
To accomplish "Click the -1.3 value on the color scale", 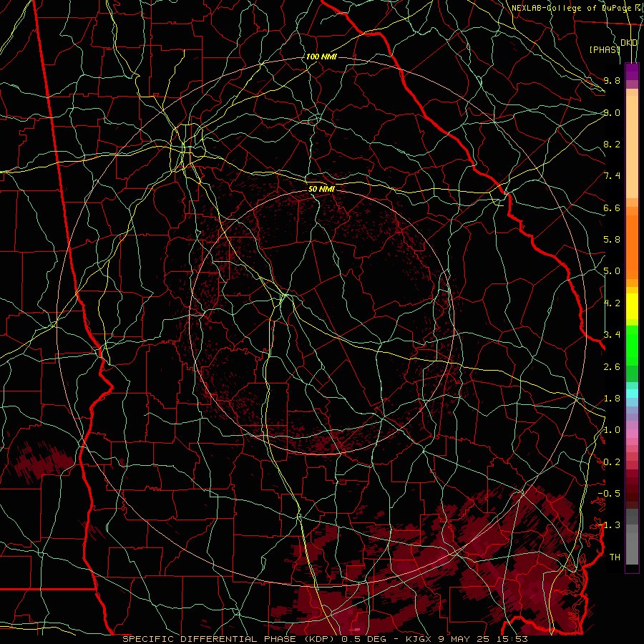I will 609,525.
